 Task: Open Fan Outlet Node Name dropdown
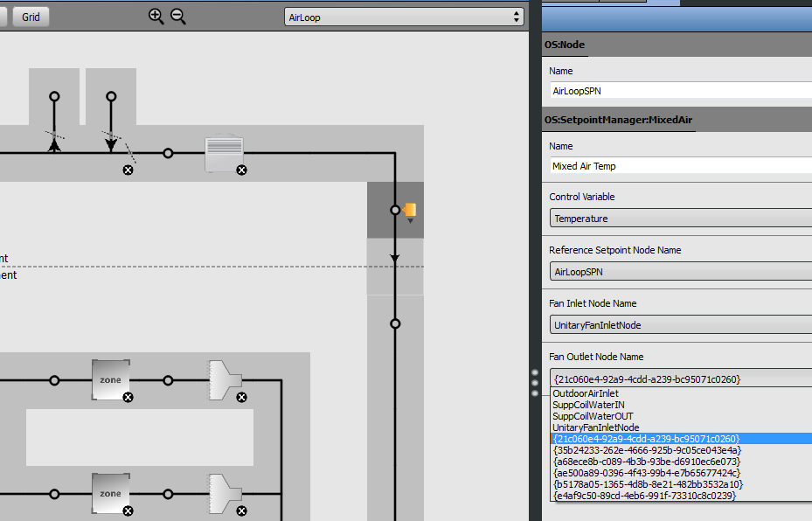pos(681,379)
